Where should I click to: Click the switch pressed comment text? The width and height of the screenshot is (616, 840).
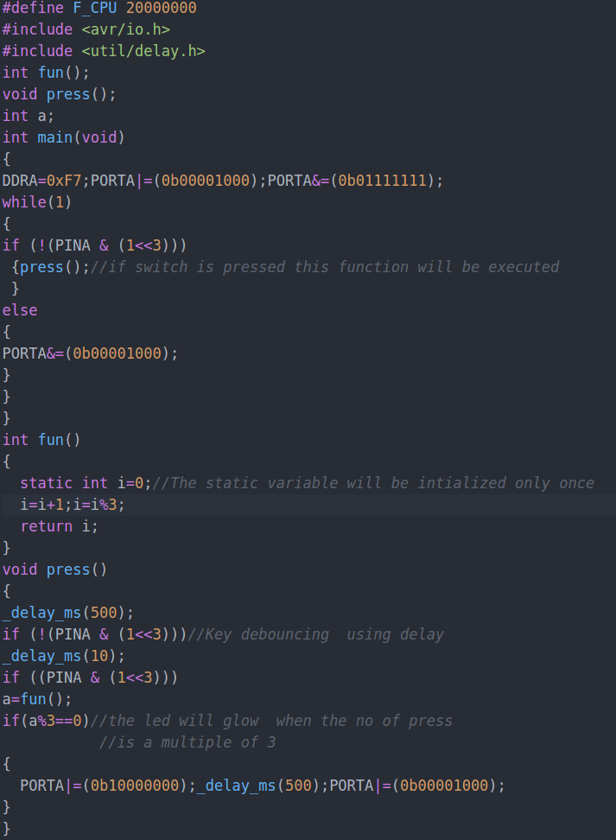(325, 267)
